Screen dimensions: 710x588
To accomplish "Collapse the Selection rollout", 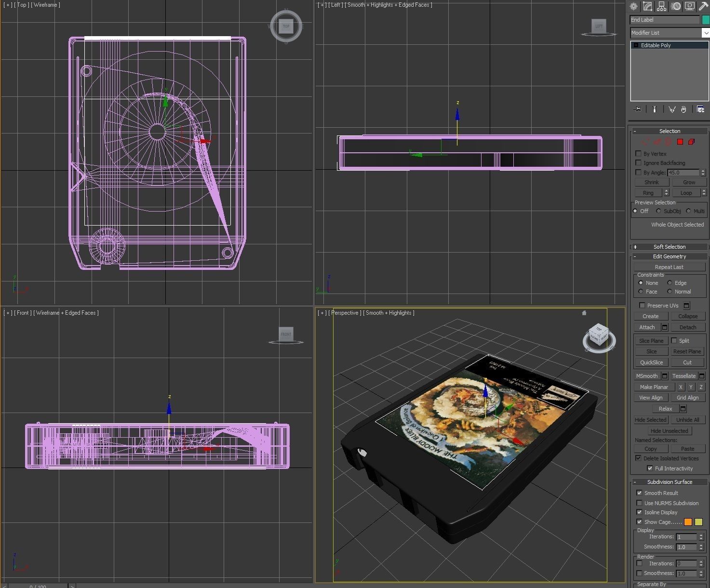I will click(x=670, y=131).
